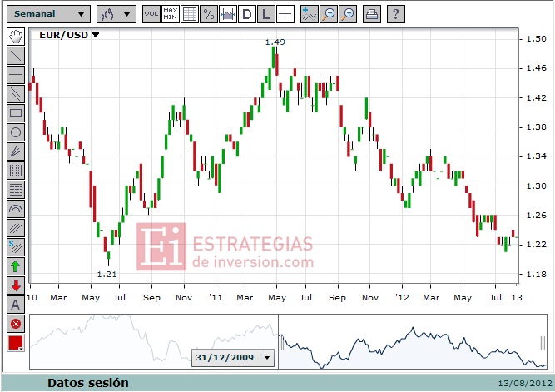Viewport: 555px width, 392px height.
Task: Open the Semanal period dropdown
Action: (49, 14)
